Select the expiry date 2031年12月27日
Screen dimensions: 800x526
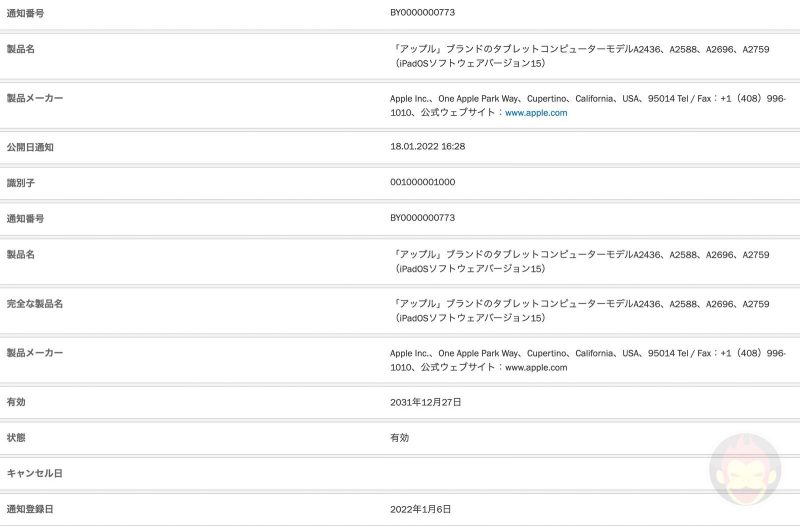426,402
